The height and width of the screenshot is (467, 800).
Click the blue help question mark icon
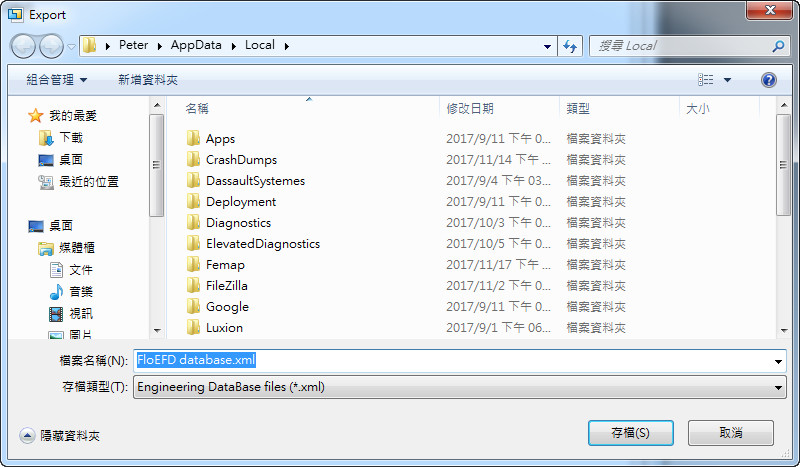pos(769,80)
